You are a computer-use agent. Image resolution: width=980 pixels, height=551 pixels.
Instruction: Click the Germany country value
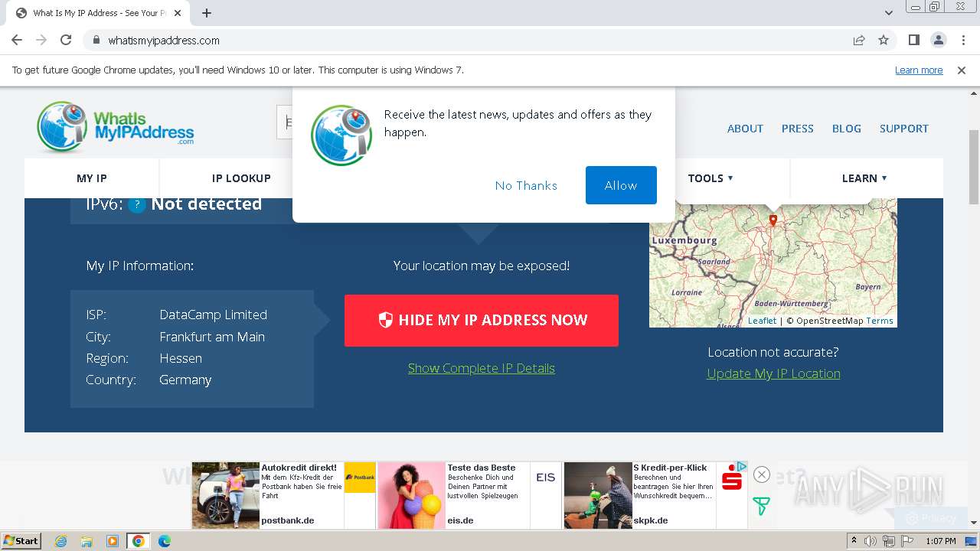pos(185,380)
